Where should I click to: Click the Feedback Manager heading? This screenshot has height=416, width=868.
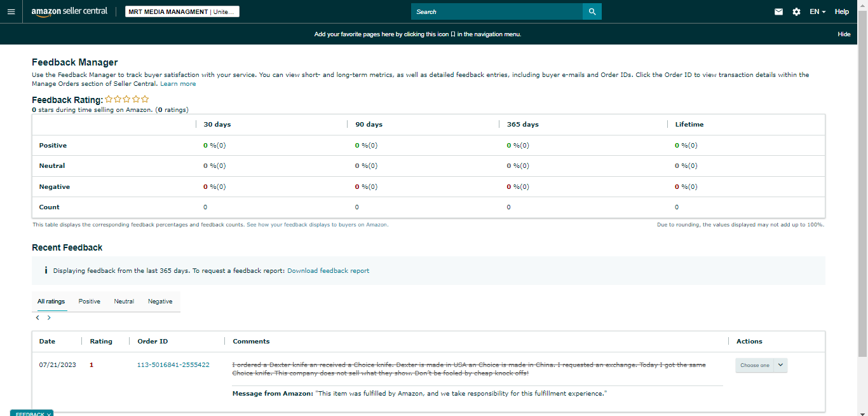click(75, 62)
